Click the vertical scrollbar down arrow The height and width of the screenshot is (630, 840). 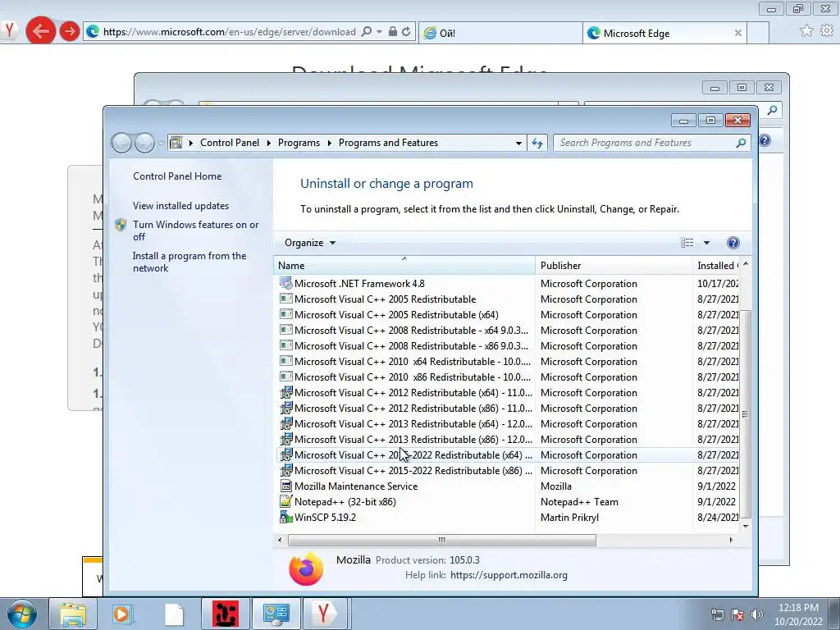click(745, 527)
